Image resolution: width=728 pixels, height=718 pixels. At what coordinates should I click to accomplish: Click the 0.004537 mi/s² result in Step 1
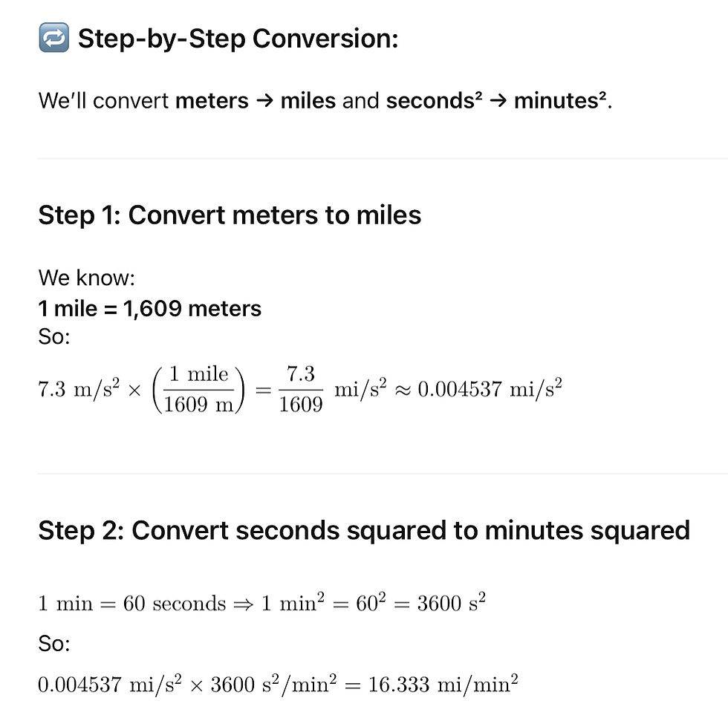(x=490, y=388)
